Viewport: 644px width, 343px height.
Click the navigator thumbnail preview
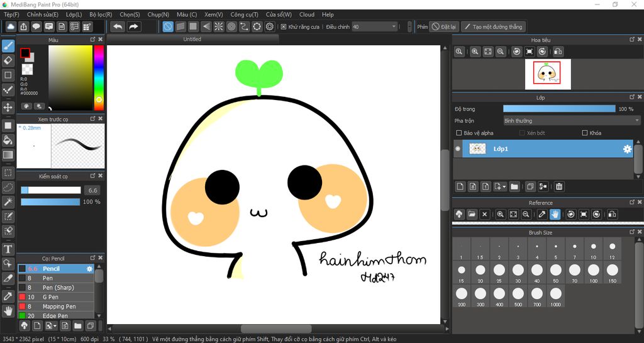pyautogui.click(x=548, y=74)
